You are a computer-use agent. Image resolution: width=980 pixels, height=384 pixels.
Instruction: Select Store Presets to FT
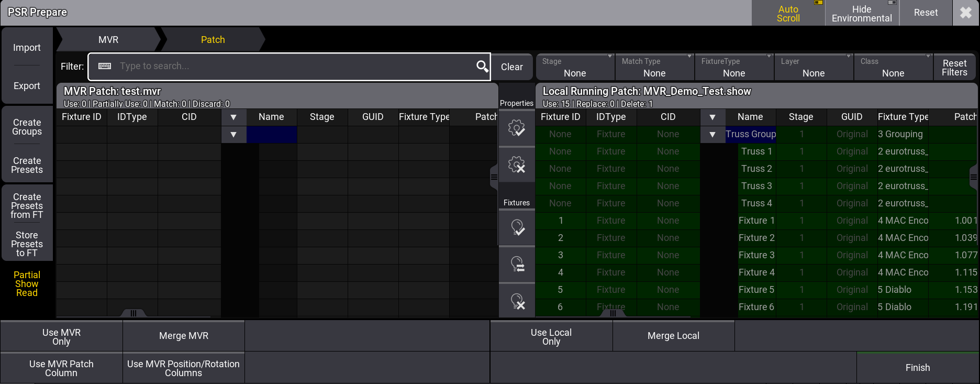coord(27,244)
